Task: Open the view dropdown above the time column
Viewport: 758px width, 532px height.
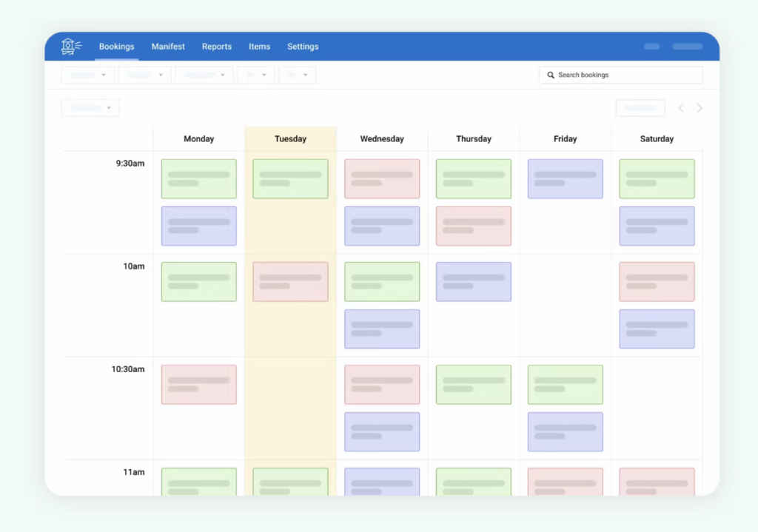Action: pos(90,108)
